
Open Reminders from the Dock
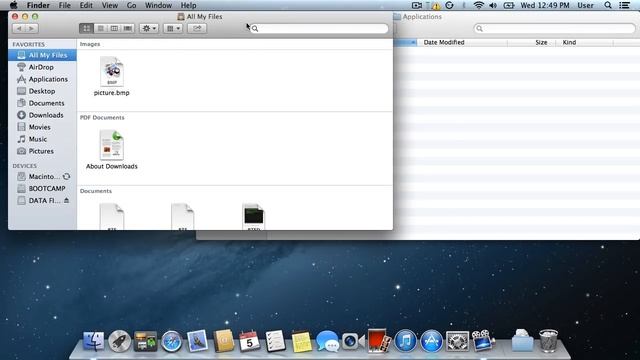pyautogui.click(x=275, y=341)
